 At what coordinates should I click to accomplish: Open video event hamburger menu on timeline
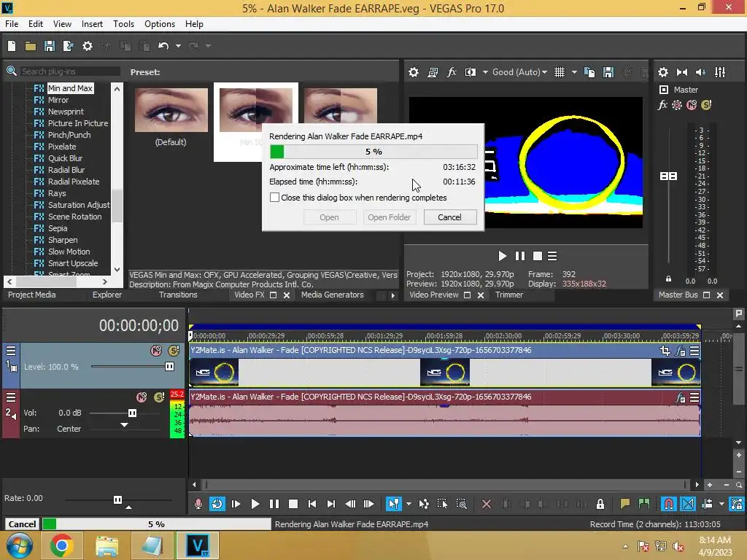[x=694, y=351]
